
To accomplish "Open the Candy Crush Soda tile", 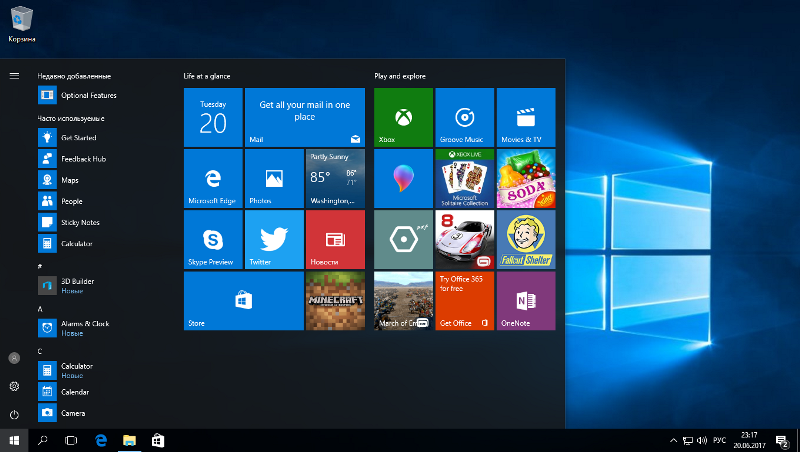I will coord(526,179).
